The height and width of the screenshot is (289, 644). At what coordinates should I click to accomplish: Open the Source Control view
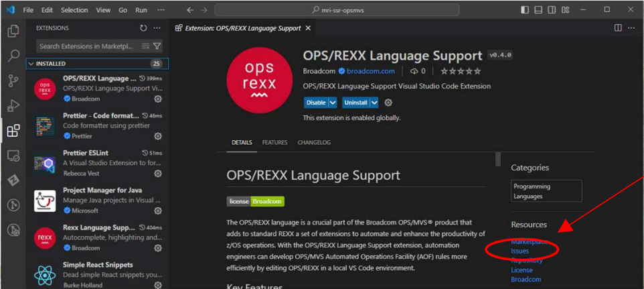(13, 80)
